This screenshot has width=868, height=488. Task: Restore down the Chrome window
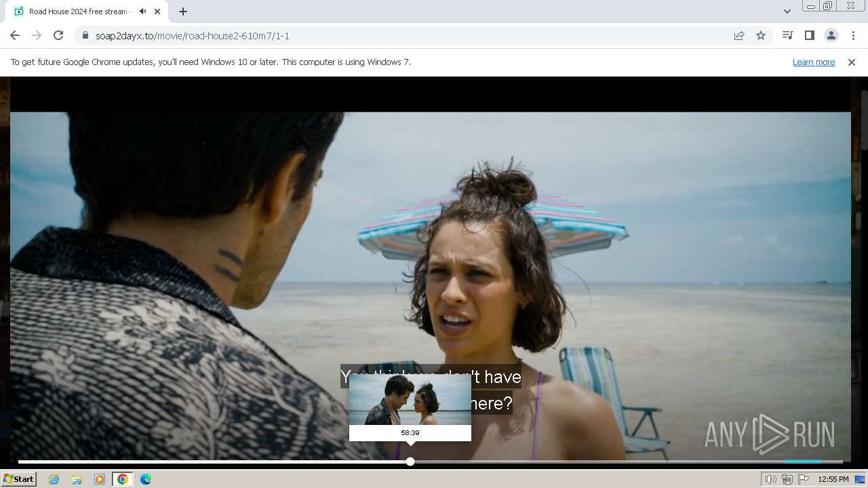(827, 6)
